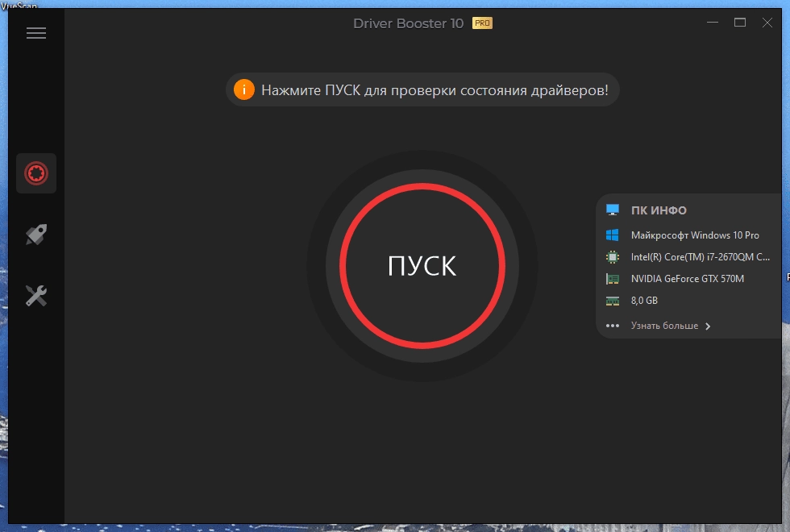
Task: Select the NVIDIA GeForce GTX 570M text
Action: pos(687,279)
